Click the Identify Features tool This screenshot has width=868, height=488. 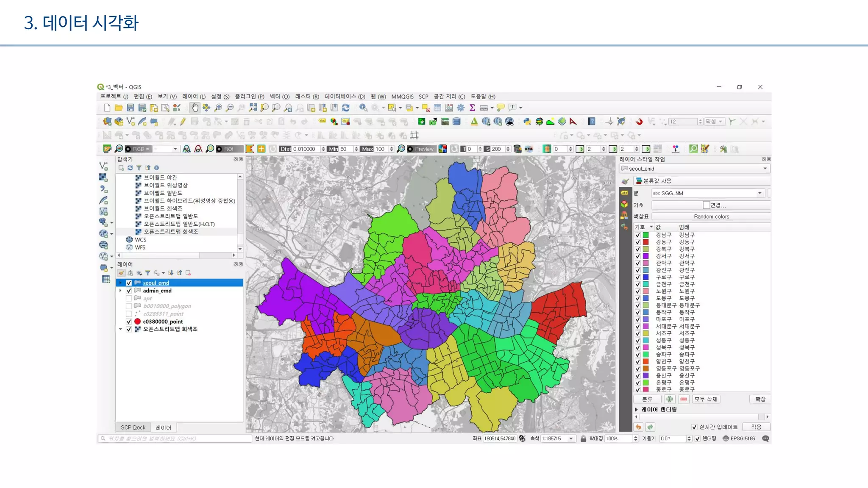point(363,108)
